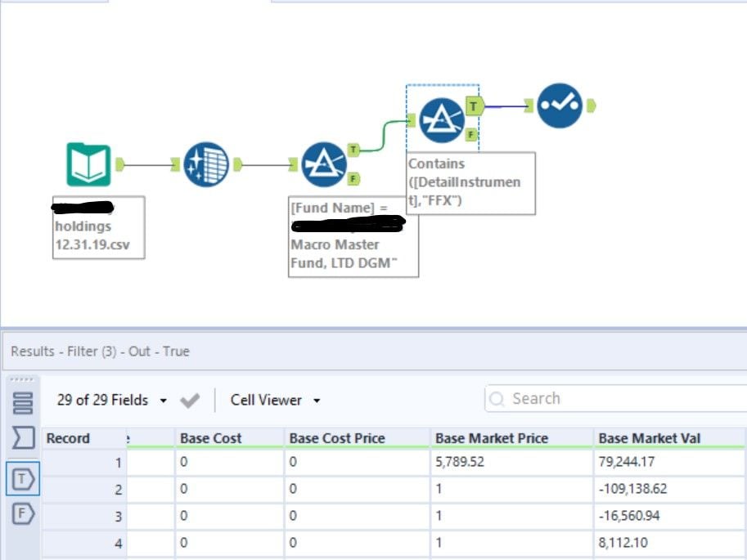Click the Record column header
The height and width of the screenshot is (560, 747).
pos(67,438)
